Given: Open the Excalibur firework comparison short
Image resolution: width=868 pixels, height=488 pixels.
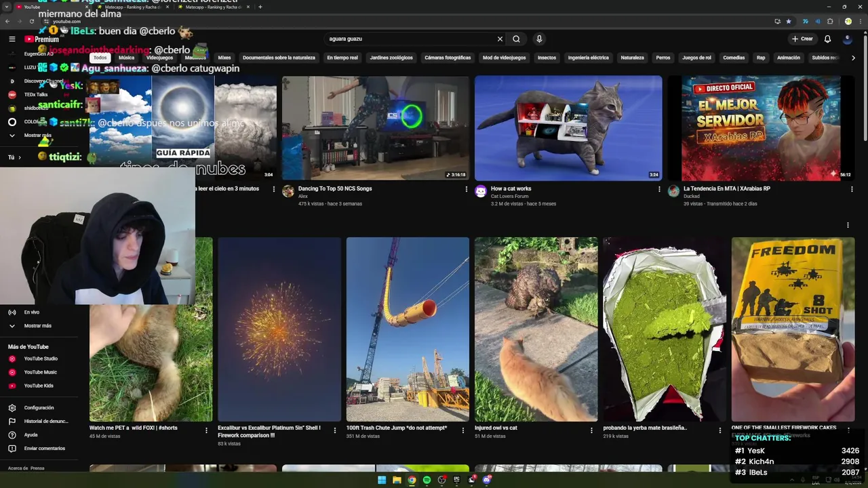Looking at the screenshot, I should click(x=279, y=329).
